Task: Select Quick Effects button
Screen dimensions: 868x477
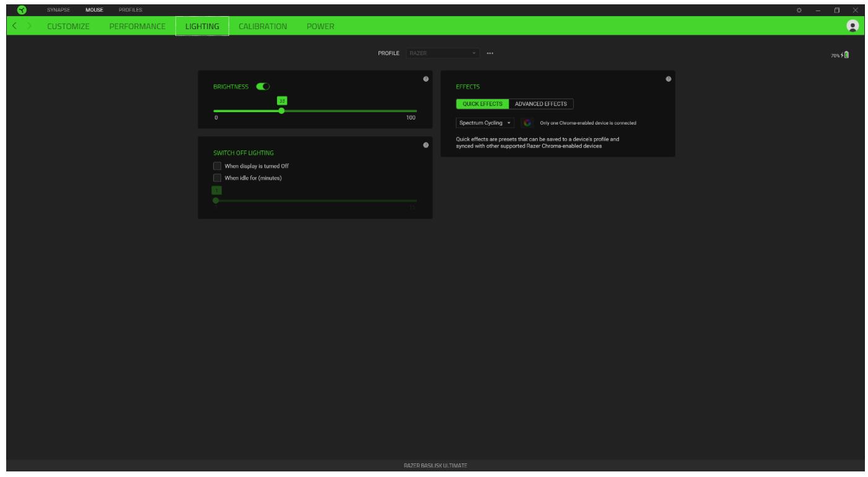Action: 483,104
